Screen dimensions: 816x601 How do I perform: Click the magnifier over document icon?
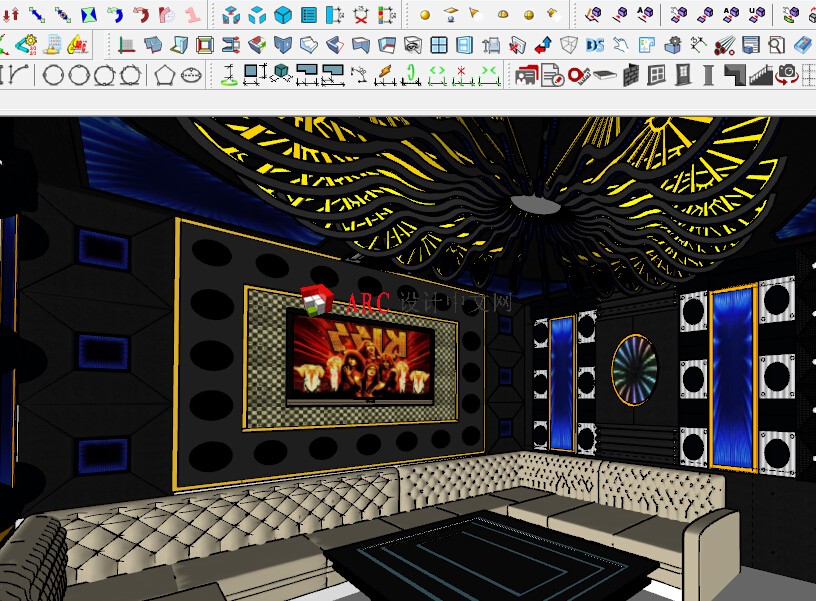[776, 45]
